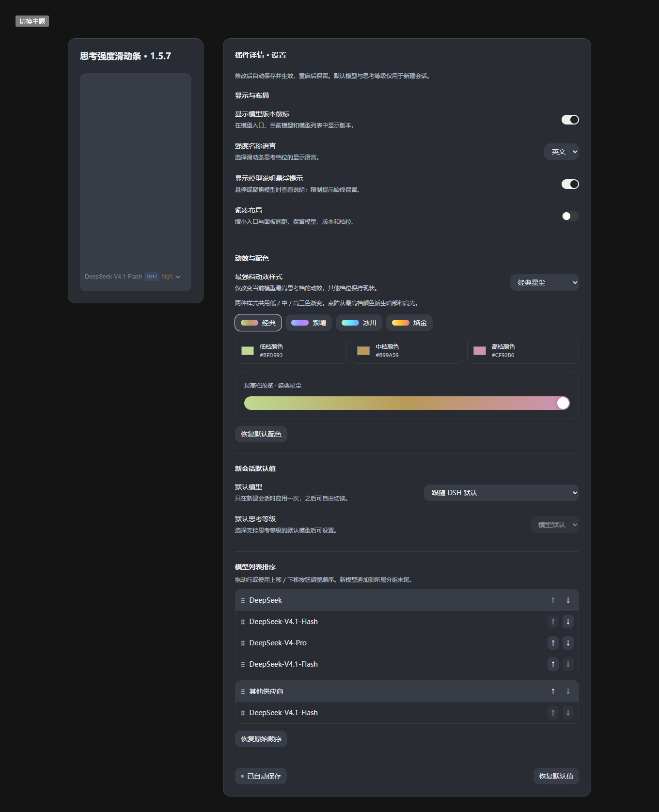The height and width of the screenshot is (812, 659).
Task: Open the 默认思考等级 dropdown 模型默认
Action: (555, 525)
